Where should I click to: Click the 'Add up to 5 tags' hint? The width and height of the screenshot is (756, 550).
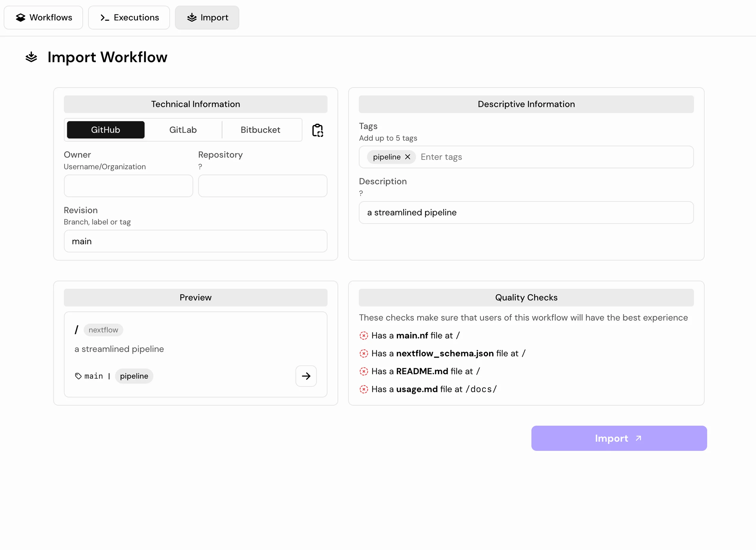(x=388, y=138)
